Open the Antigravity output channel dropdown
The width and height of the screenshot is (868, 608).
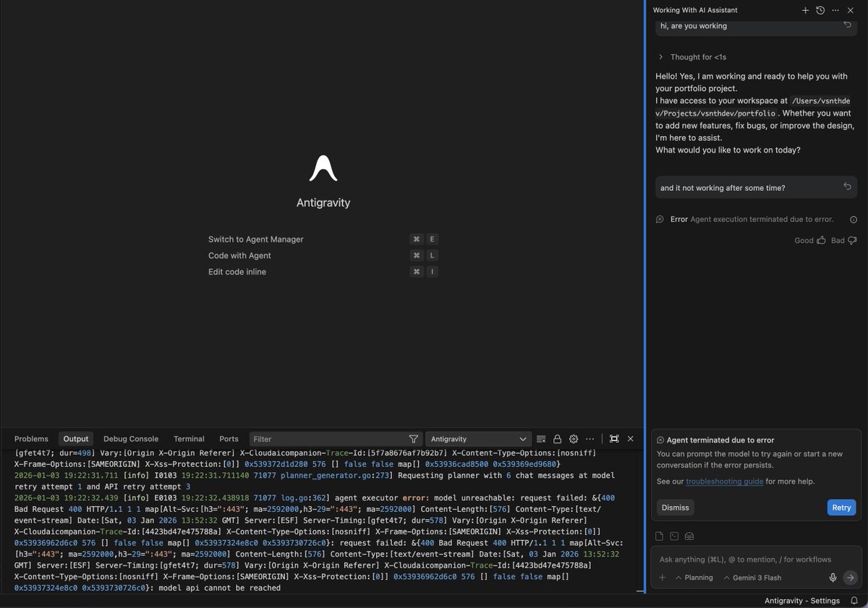pyautogui.click(x=478, y=439)
